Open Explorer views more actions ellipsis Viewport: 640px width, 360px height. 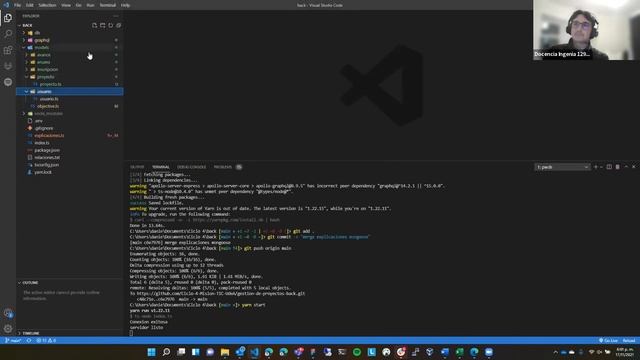116,16
